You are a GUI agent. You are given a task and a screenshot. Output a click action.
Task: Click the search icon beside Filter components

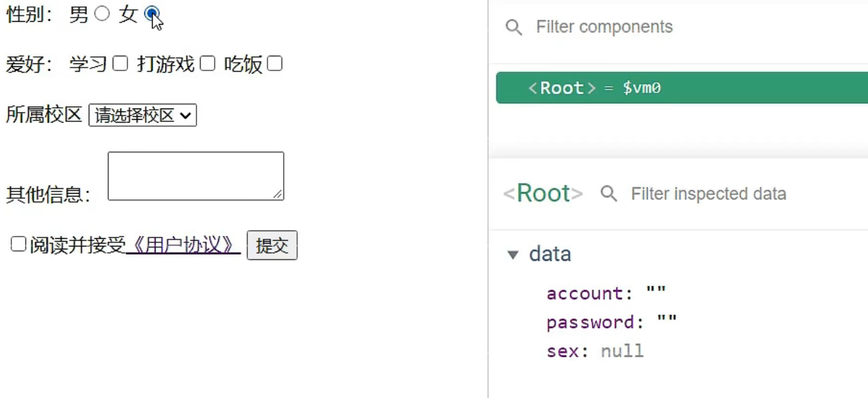[x=514, y=27]
